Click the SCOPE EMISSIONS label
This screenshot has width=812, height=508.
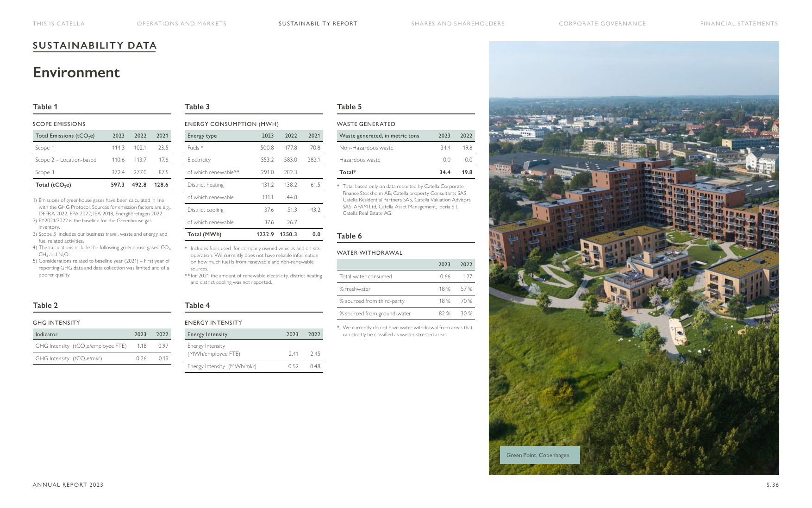tap(59, 124)
